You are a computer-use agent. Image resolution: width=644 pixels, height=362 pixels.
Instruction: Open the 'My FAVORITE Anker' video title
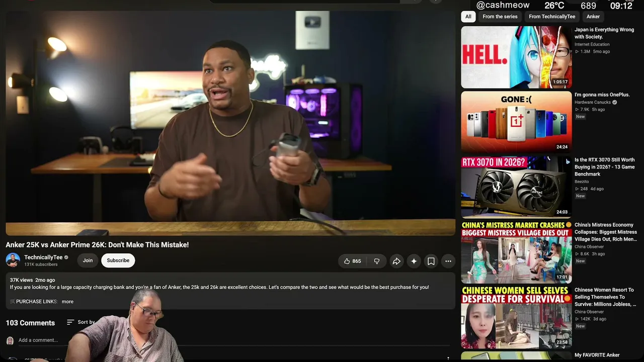[x=597, y=355]
